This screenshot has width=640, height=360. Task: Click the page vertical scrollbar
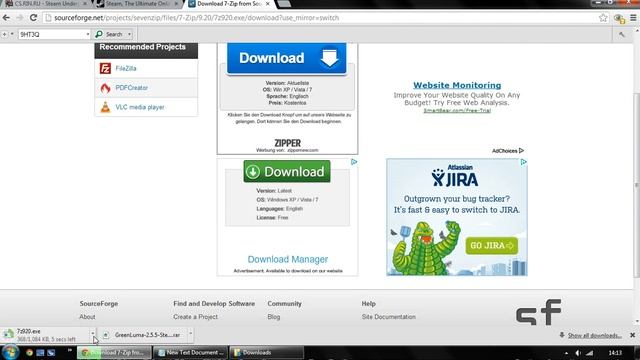[637, 184]
